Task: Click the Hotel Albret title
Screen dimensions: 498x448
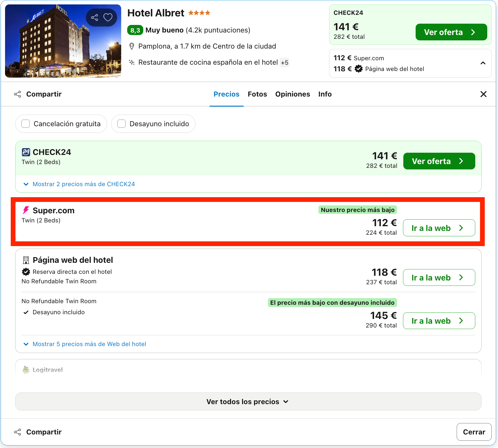Action: coord(156,13)
